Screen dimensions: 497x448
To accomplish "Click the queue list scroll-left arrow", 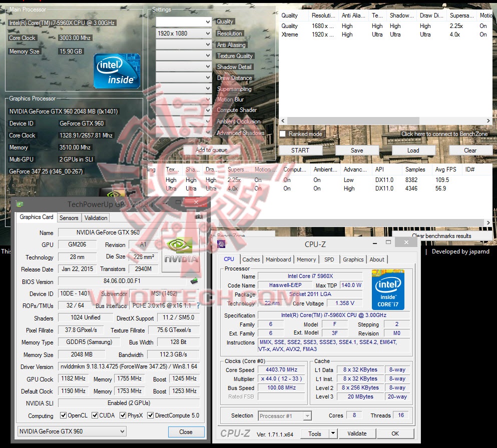I will click(x=283, y=120).
